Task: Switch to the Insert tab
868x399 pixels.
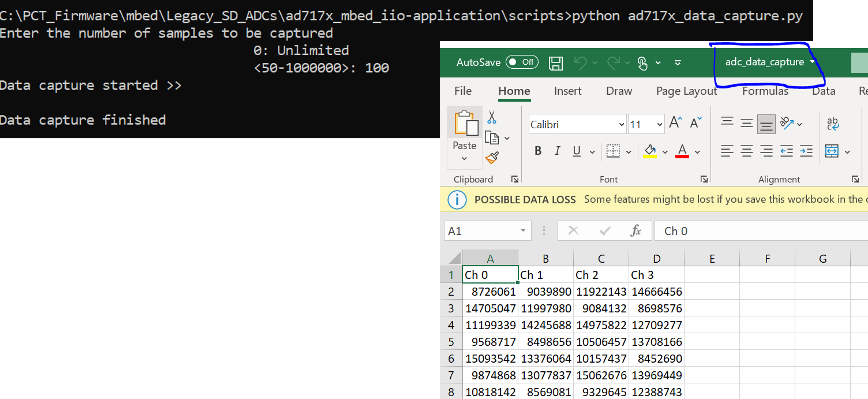Action: coord(568,91)
